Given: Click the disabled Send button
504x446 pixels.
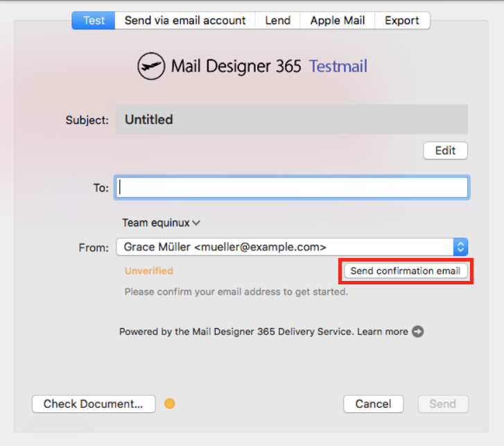Looking at the screenshot, I should [443, 404].
